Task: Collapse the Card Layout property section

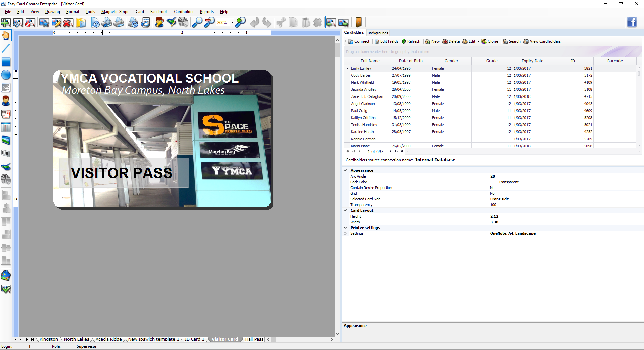Action: click(x=345, y=210)
